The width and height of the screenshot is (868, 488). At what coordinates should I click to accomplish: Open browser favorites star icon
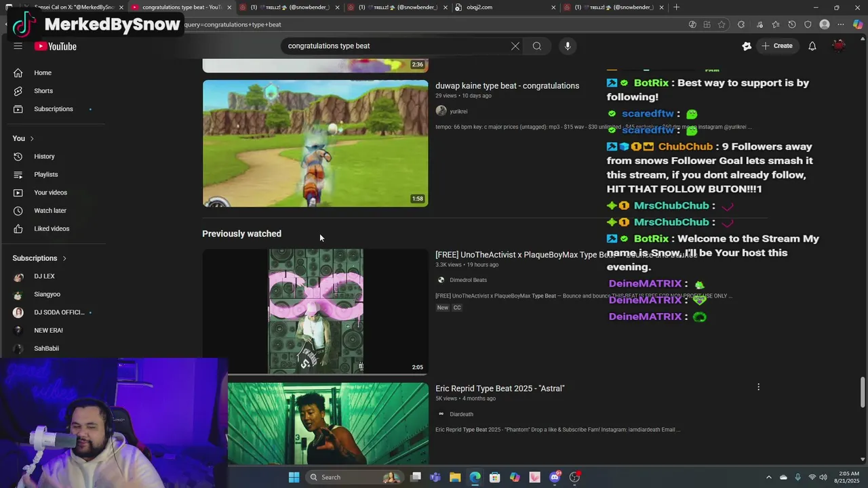pos(775,24)
